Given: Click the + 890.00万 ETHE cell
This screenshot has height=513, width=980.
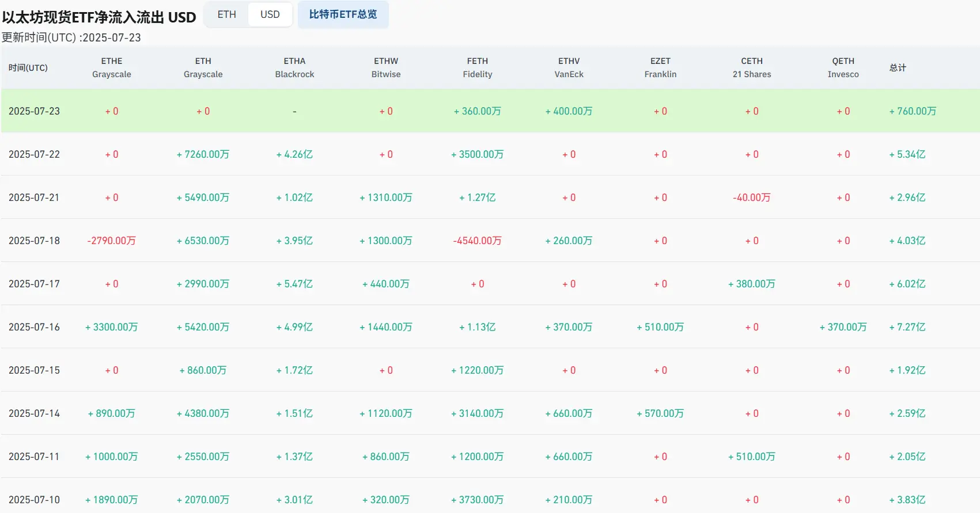Looking at the screenshot, I should [x=112, y=413].
